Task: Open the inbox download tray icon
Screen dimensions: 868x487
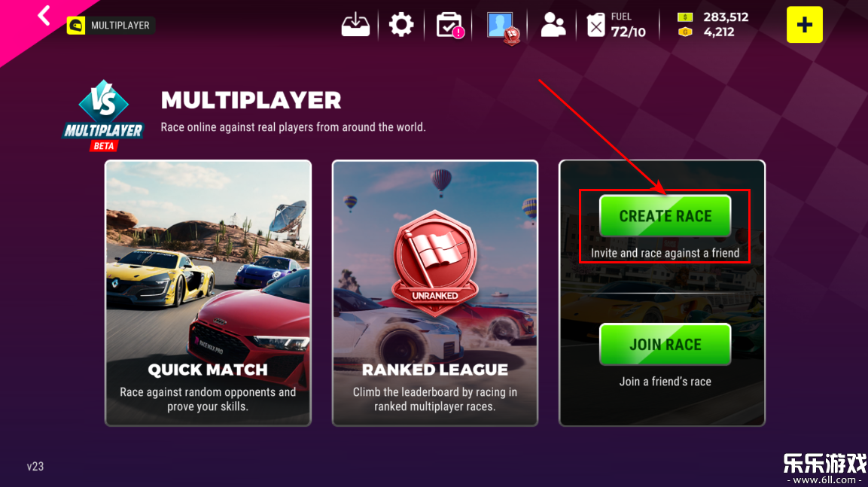Action: tap(355, 25)
